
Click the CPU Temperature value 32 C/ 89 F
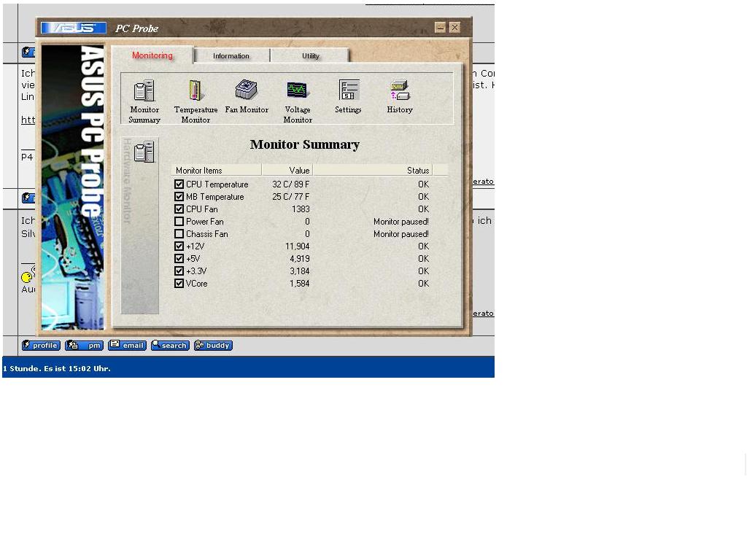tap(290, 184)
